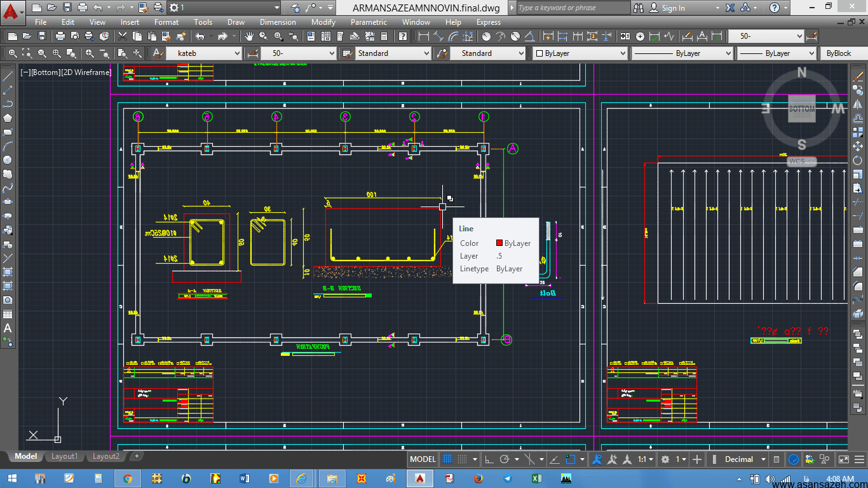The image size is (868, 488).
Task: Toggle Ortho mode in status bar
Action: click(489, 459)
